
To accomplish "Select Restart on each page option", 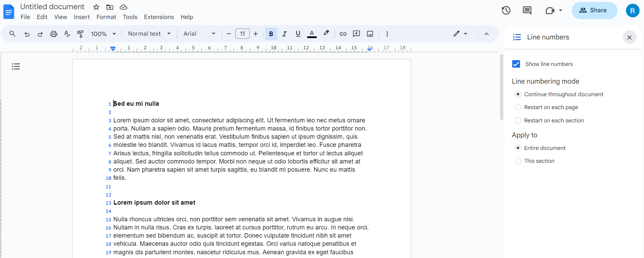I will [x=518, y=107].
